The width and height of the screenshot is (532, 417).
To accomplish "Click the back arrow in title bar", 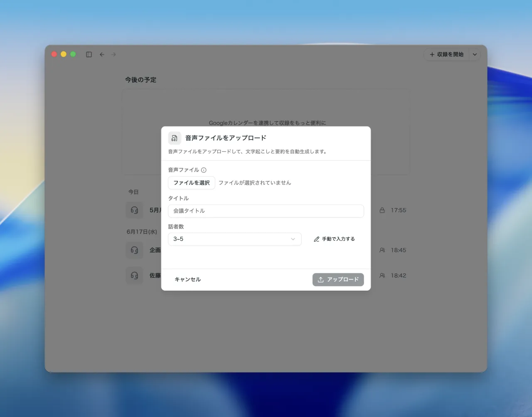I will (102, 54).
